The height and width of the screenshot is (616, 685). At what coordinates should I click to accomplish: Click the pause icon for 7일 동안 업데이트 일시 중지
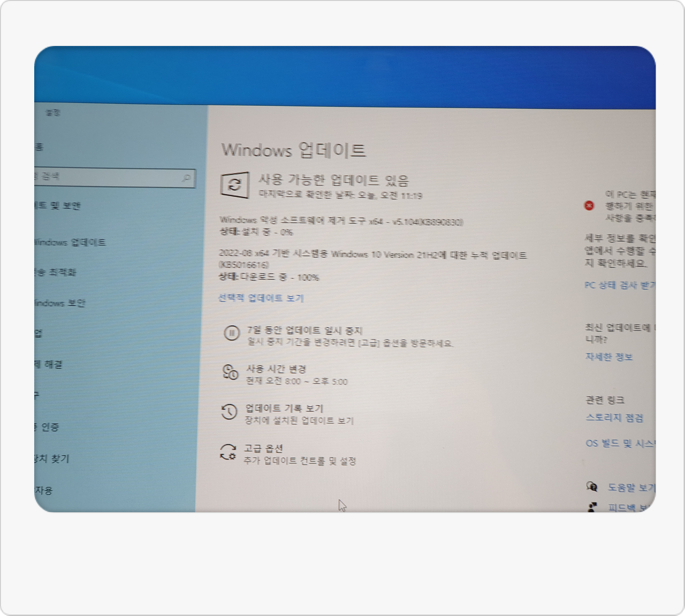(x=231, y=334)
